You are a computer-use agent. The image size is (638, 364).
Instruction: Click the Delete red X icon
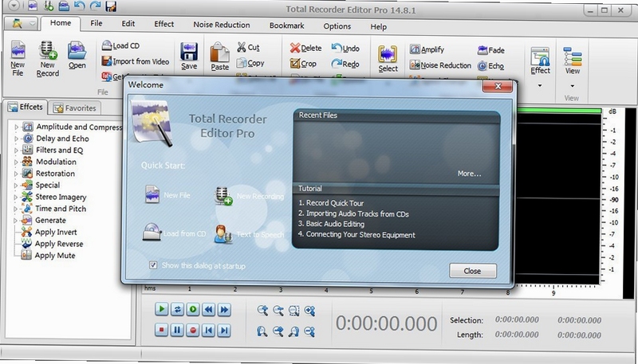coord(305,48)
